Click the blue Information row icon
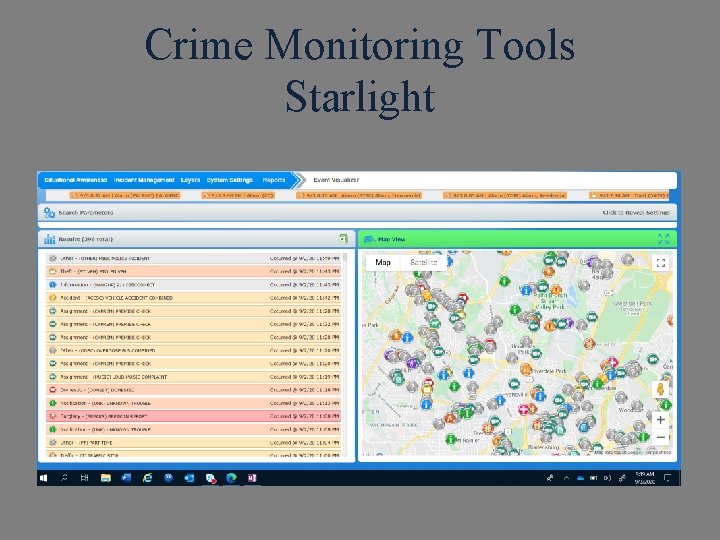The width and height of the screenshot is (720, 540). [x=53, y=285]
